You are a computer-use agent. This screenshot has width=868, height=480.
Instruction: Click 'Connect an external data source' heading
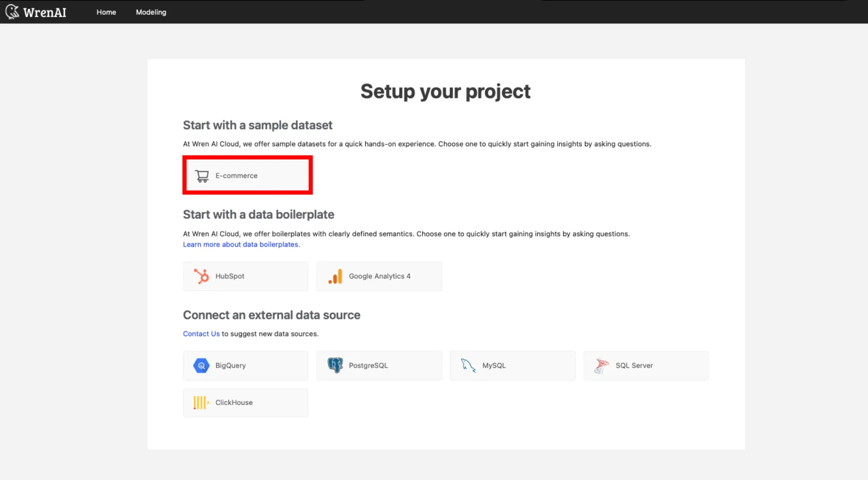(271, 315)
